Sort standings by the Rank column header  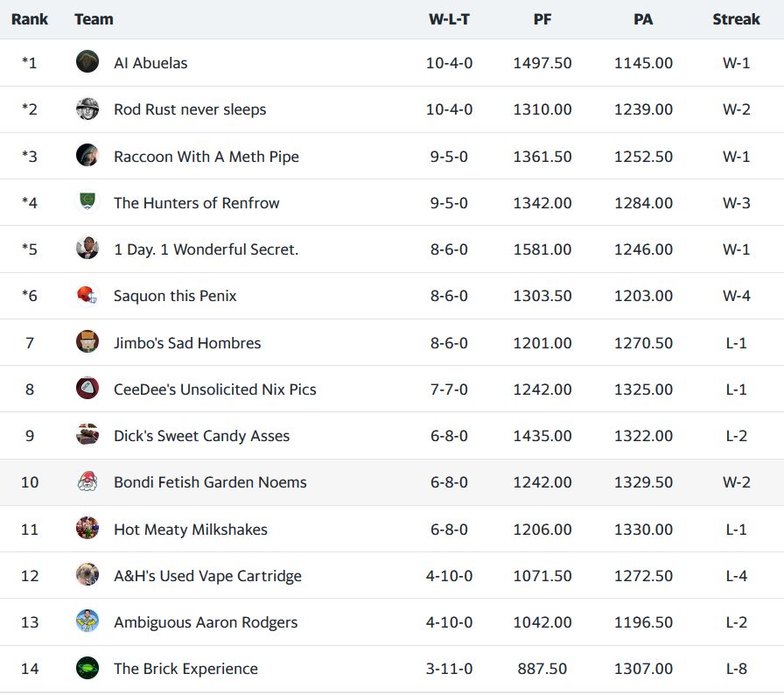click(30, 19)
